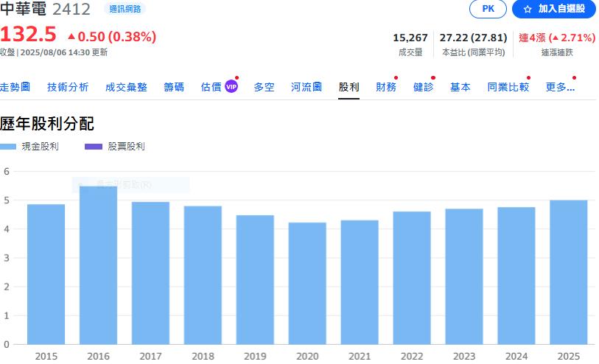Click the 0.50 (0.38%) price change
This screenshot has width=599, height=364.
tap(112, 37)
